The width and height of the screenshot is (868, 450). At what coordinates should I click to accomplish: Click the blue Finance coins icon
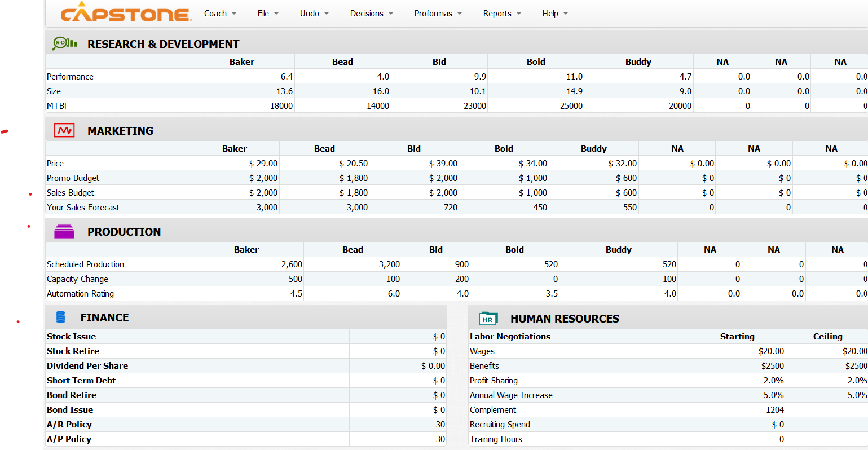tap(60, 317)
